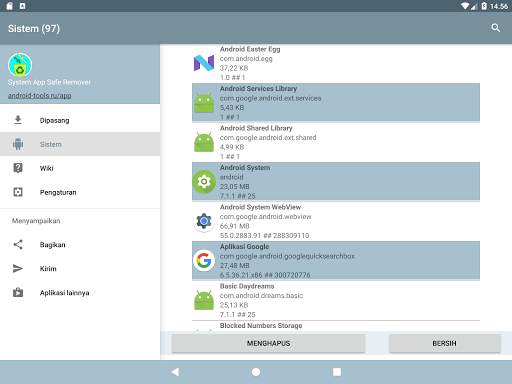This screenshot has height=384, width=512.
Task: Deselect the Android Services Library row
Action: point(336,102)
